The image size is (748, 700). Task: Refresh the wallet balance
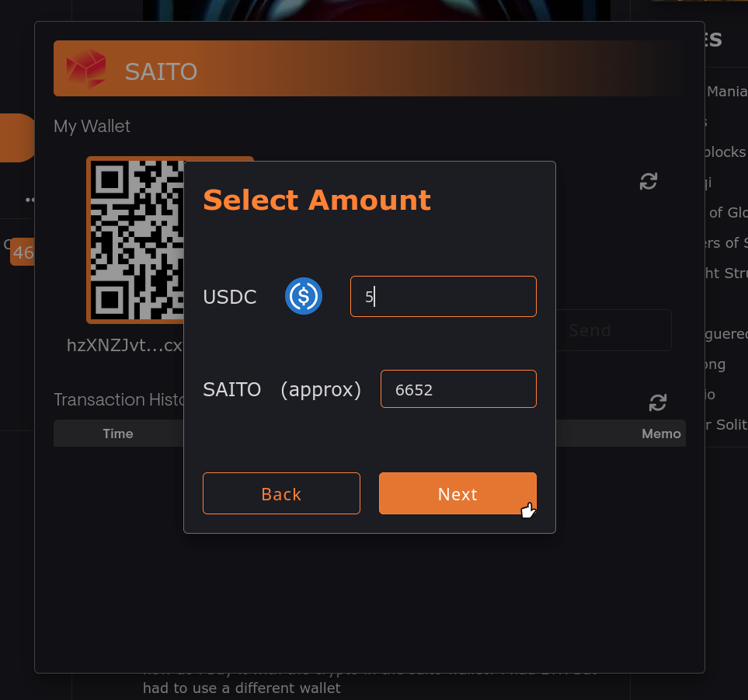(x=649, y=182)
